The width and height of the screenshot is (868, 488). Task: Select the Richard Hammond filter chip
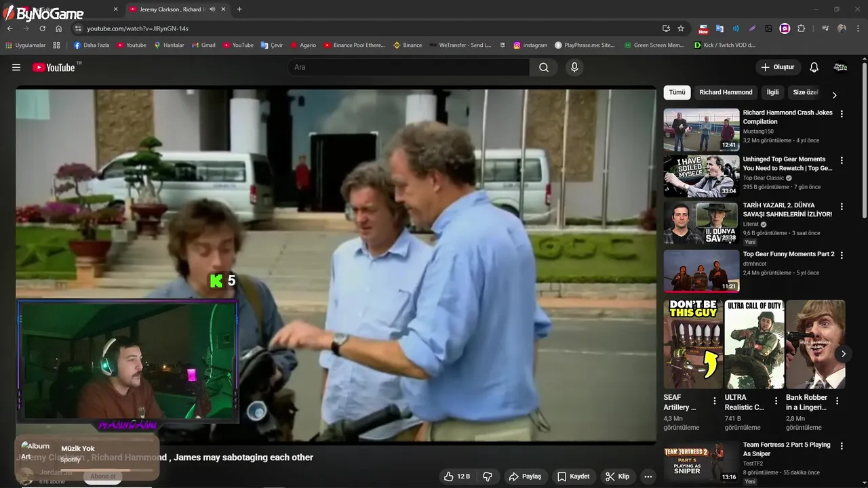726,92
